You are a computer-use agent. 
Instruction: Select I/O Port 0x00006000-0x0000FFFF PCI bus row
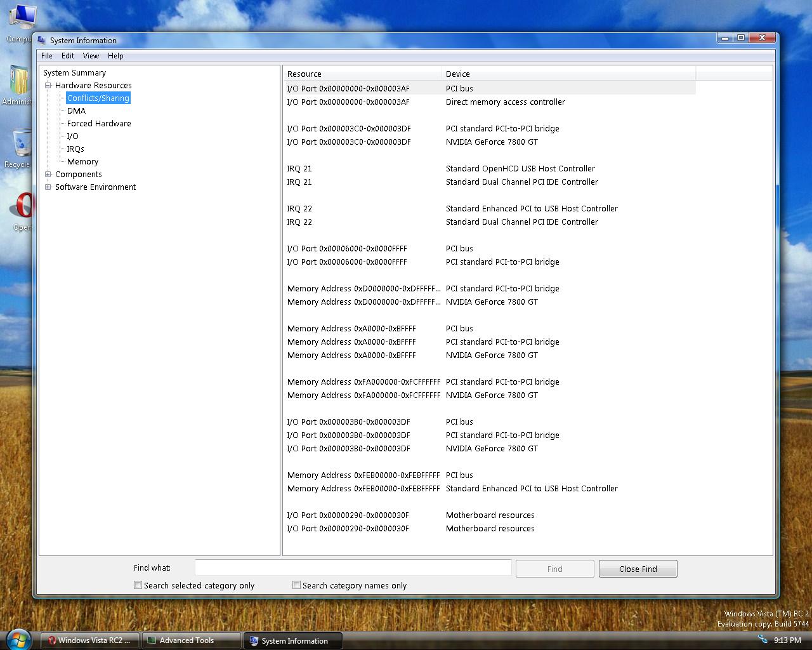click(x=490, y=248)
